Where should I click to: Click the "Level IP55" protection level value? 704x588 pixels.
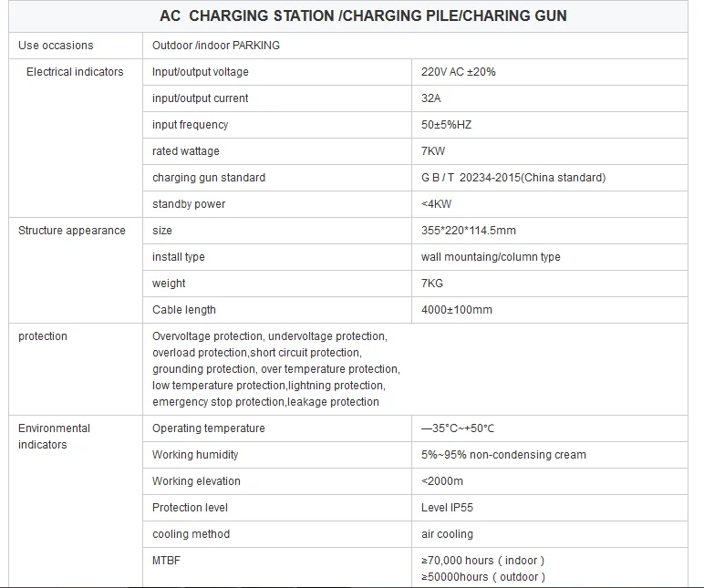tap(448, 508)
